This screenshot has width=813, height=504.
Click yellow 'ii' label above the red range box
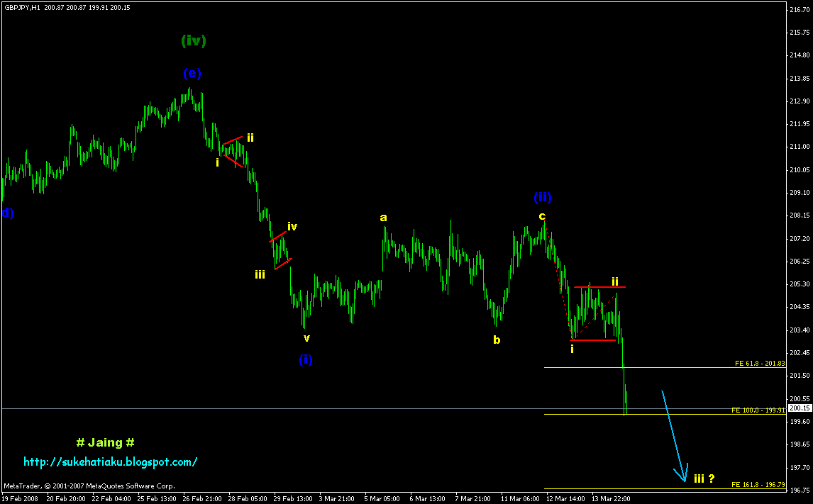(614, 281)
